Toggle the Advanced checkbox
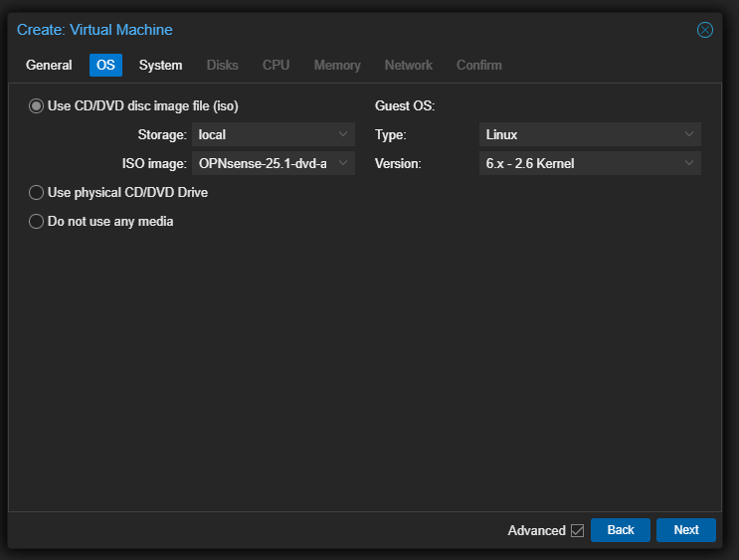Image resolution: width=739 pixels, height=560 pixels. point(577,531)
